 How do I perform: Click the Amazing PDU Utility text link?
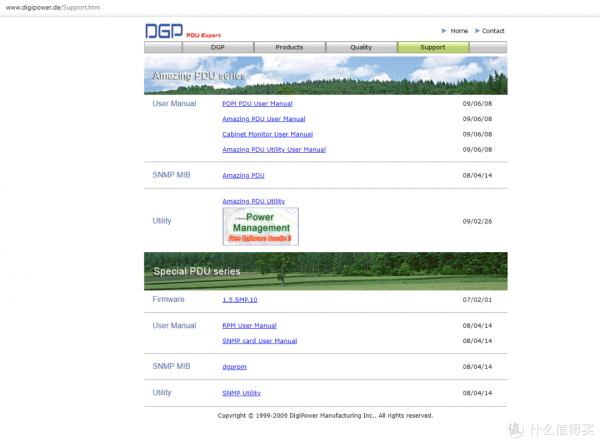click(x=253, y=201)
